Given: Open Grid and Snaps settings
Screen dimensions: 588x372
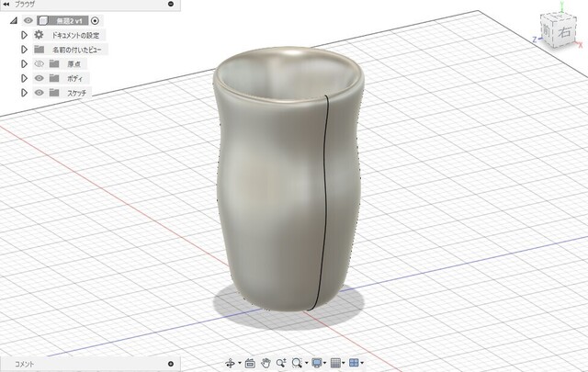Looking at the screenshot, I should point(336,364).
